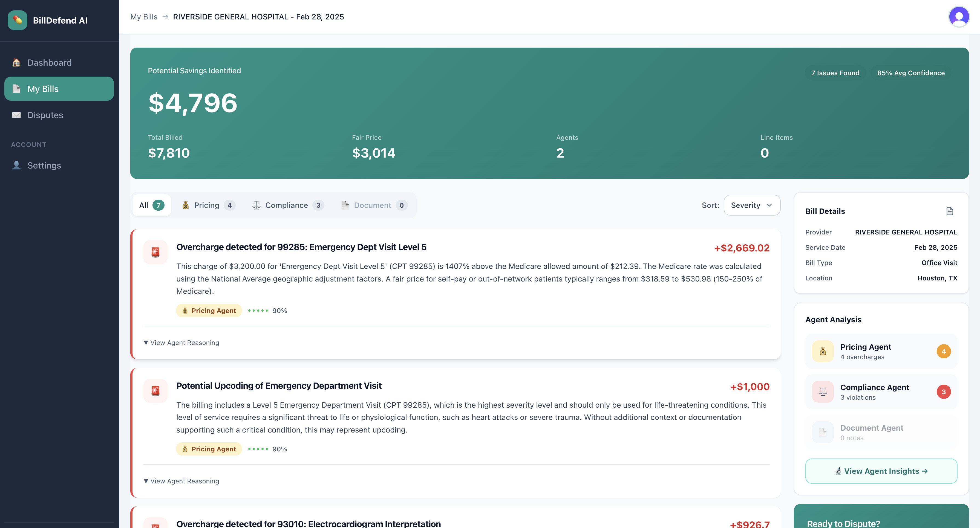Switch to the Pricing tab

[208, 205]
